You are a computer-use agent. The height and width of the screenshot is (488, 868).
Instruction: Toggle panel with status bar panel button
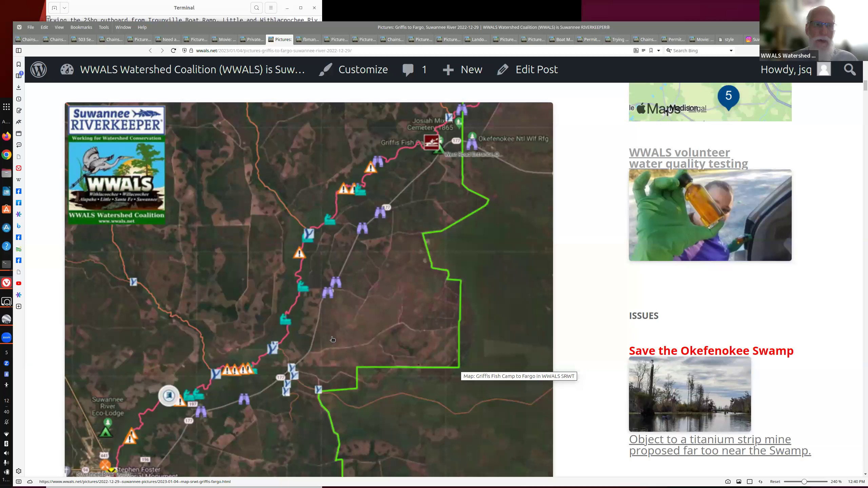point(19,482)
